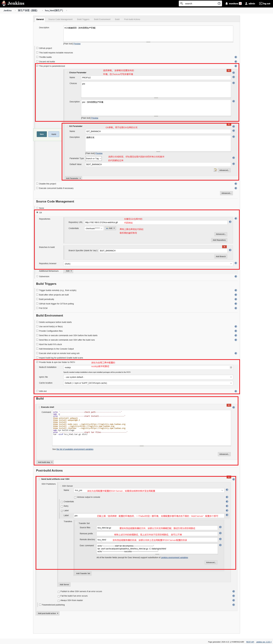
Task: Open the Add Parameter dropdown
Action: coord(73,178)
